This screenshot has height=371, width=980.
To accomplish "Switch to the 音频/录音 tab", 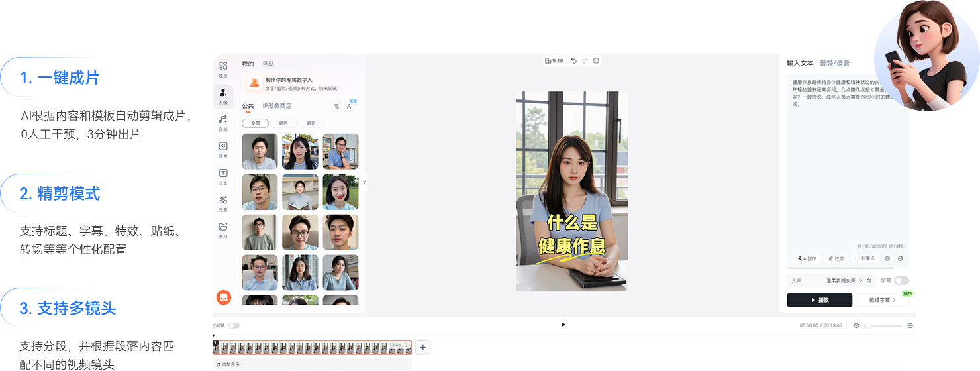I will [834, 64].
